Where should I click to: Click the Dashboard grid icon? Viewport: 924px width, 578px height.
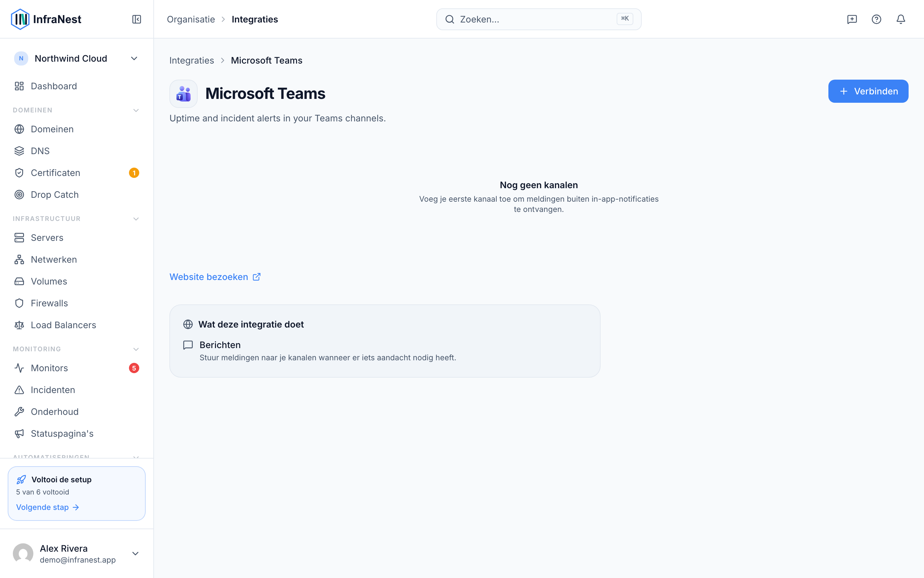click(x=19, y=86)
